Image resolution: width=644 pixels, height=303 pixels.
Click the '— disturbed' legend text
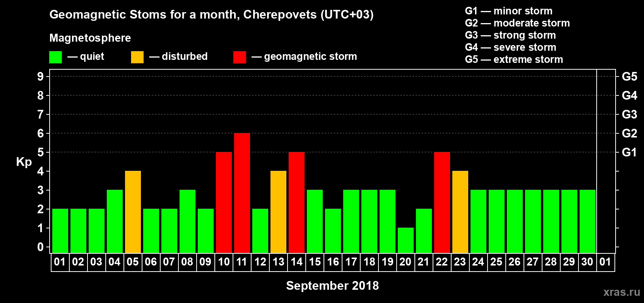[178, 56]
